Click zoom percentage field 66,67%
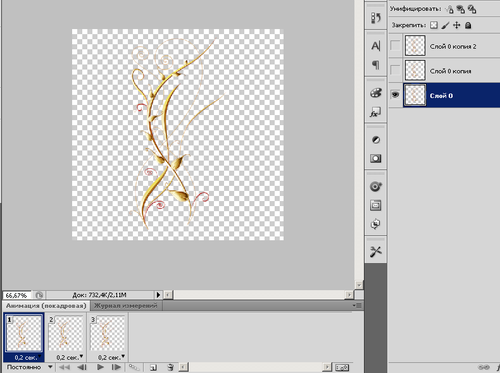Screen dimensions: 500x373 [16, 295]
